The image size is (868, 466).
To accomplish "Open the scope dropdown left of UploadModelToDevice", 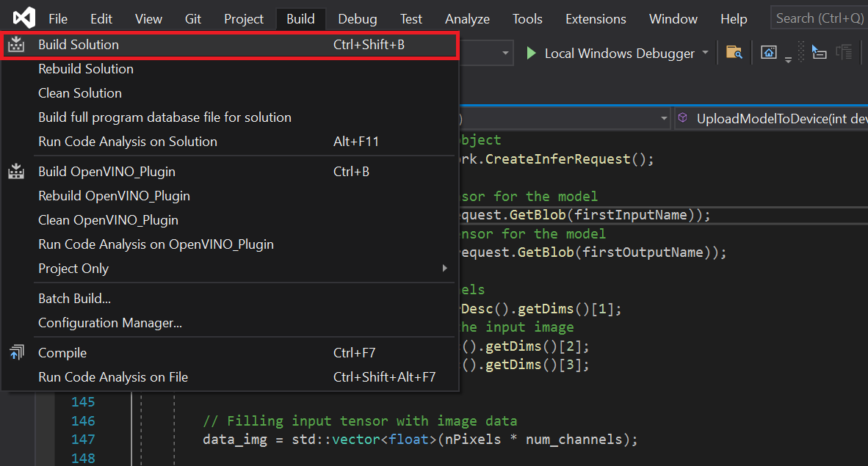I will coord(664,118).
